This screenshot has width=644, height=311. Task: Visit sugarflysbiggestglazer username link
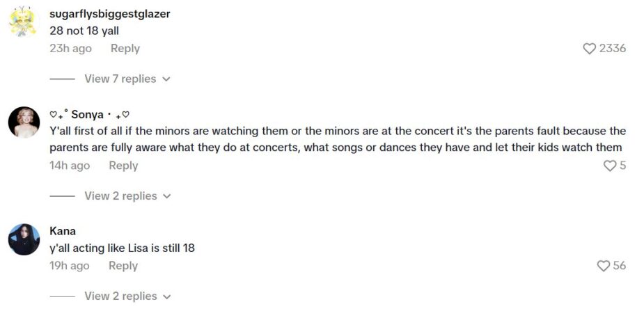pos(110,14)
